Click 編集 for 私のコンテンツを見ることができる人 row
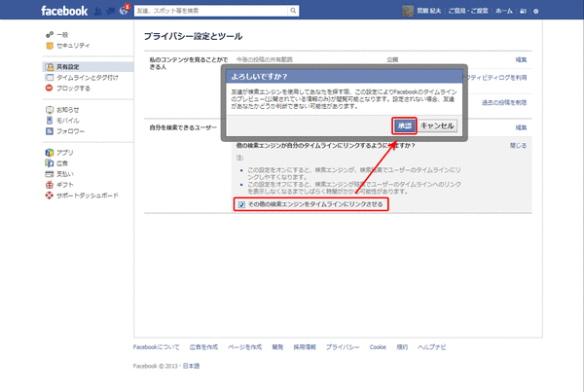 (x=521, y=59)
